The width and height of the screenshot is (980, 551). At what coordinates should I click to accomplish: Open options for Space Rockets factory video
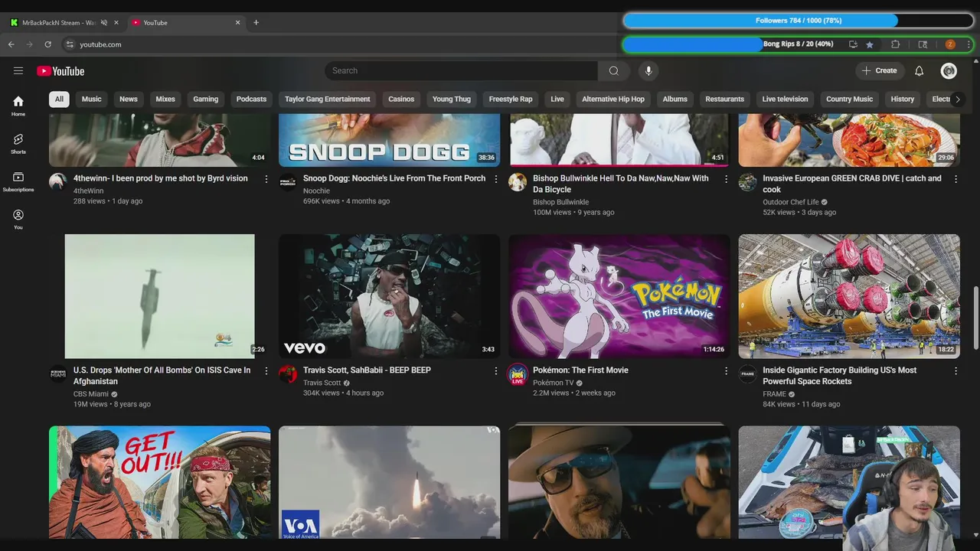click(x=955, y=370)
